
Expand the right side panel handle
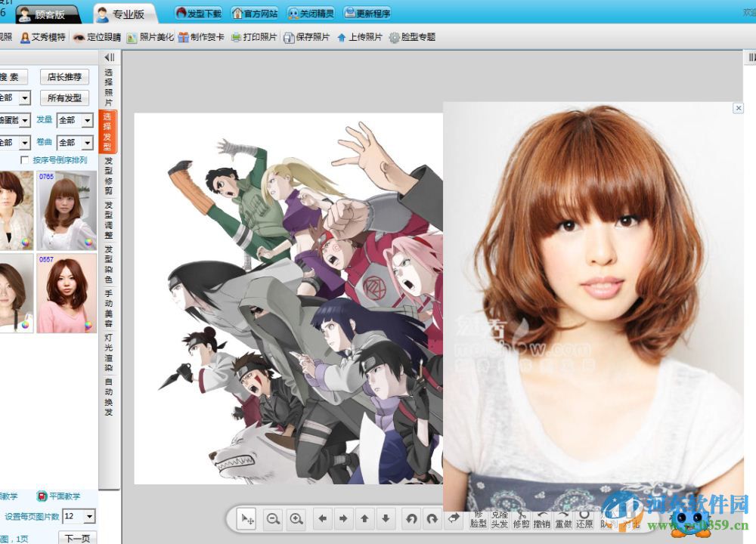click(x=751, y=57)
